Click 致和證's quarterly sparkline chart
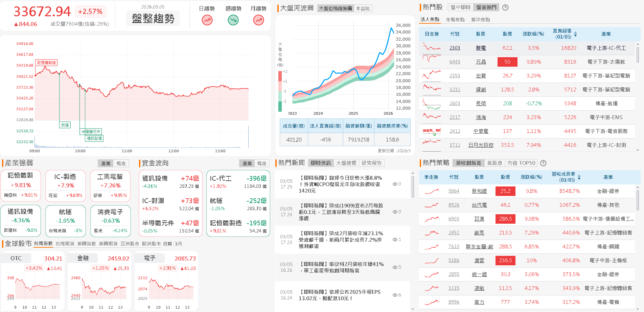This screenshot has width=644, height=312. tap(431, 191)
